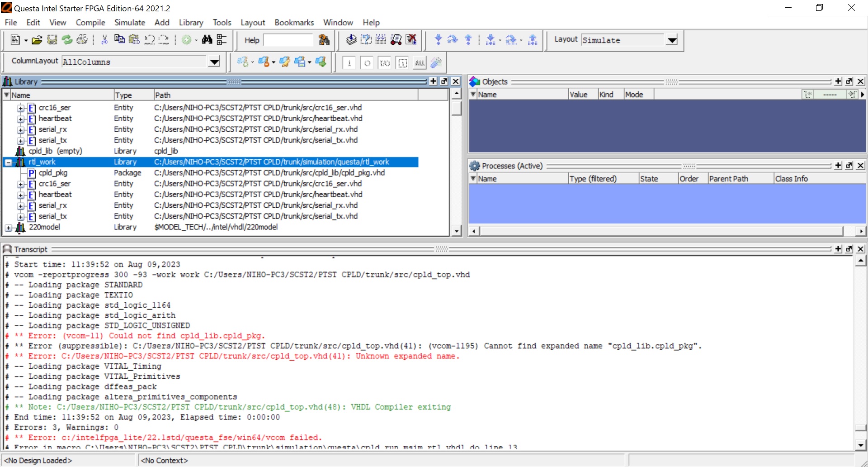Screen dimensions: 868x467
Task: Click the Paste toolbar icon
Action: [134, 40]
